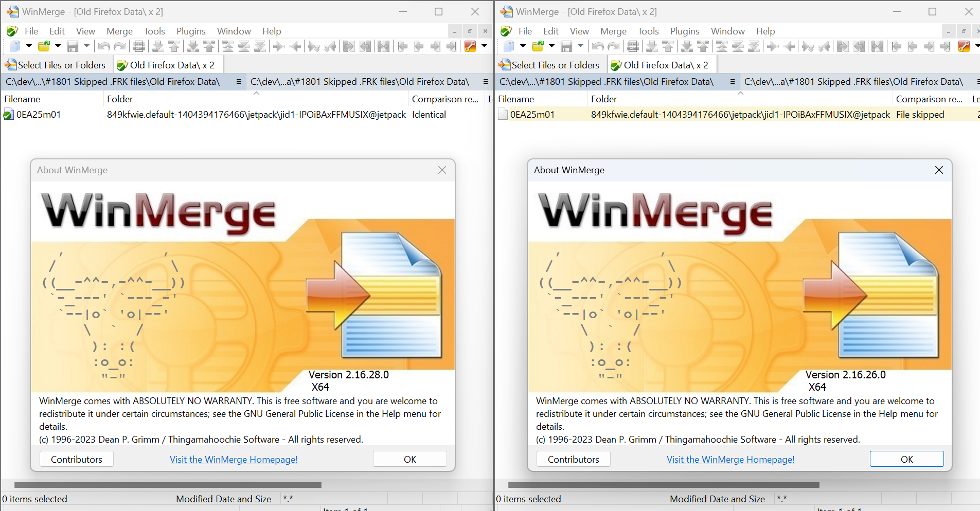Click the Open project toolbar icon

[45, 46]
